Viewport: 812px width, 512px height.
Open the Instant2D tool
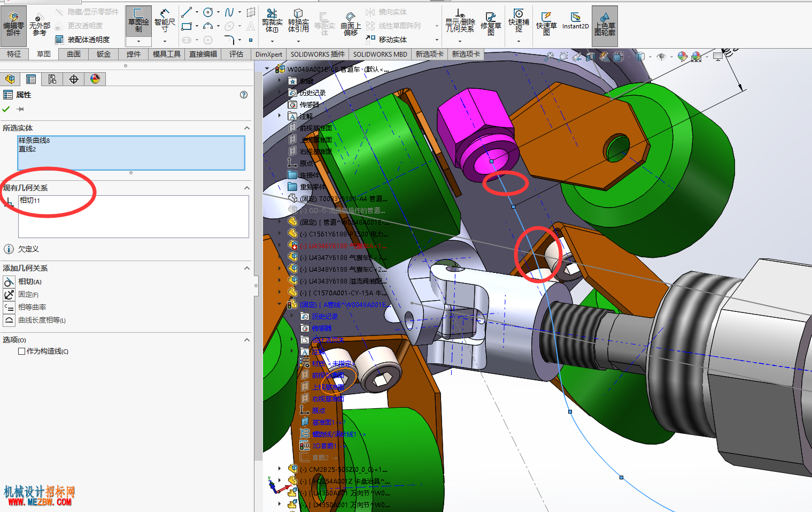(575, 21)
